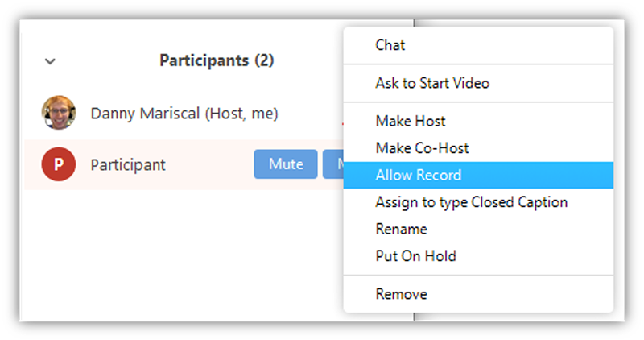
Task: Click the partially hidden More button
Action: click(332, 164)
